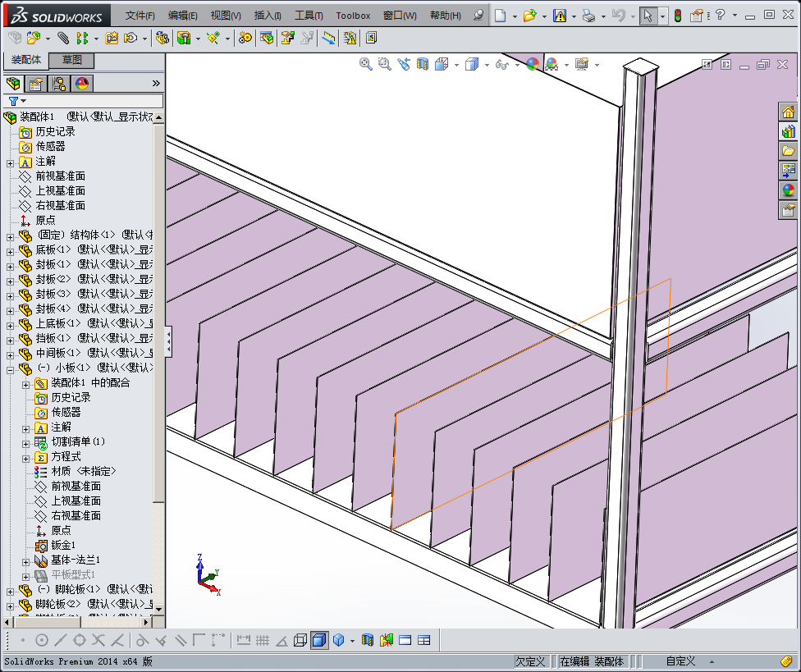Select 钣金1 in feature tree
The image size is (801, 672).
(x=63, y=545)
